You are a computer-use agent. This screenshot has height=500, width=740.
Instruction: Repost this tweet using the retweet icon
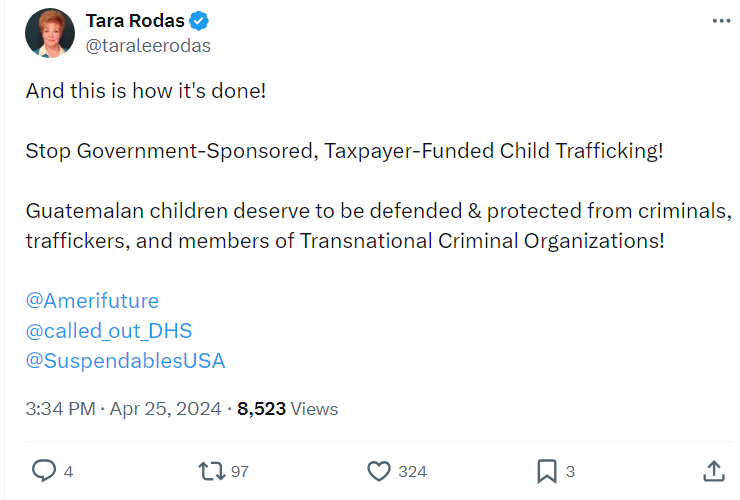pos(211,470)
